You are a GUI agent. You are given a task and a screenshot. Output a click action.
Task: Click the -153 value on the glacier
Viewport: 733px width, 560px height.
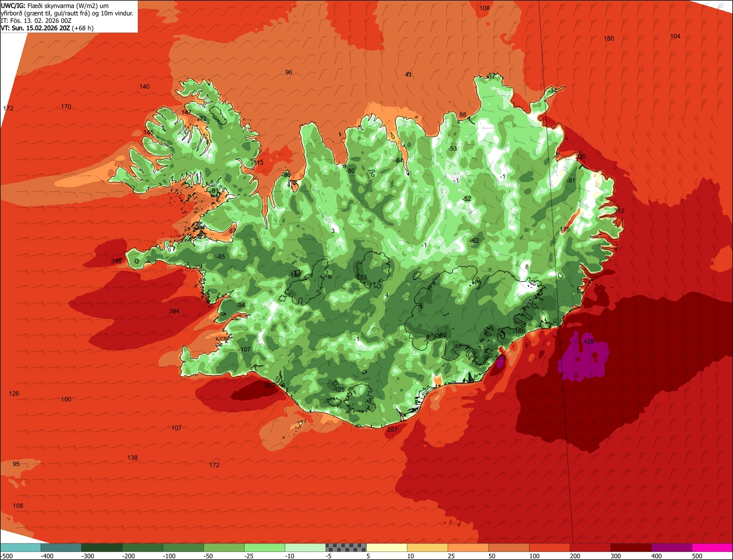(361, 277)
